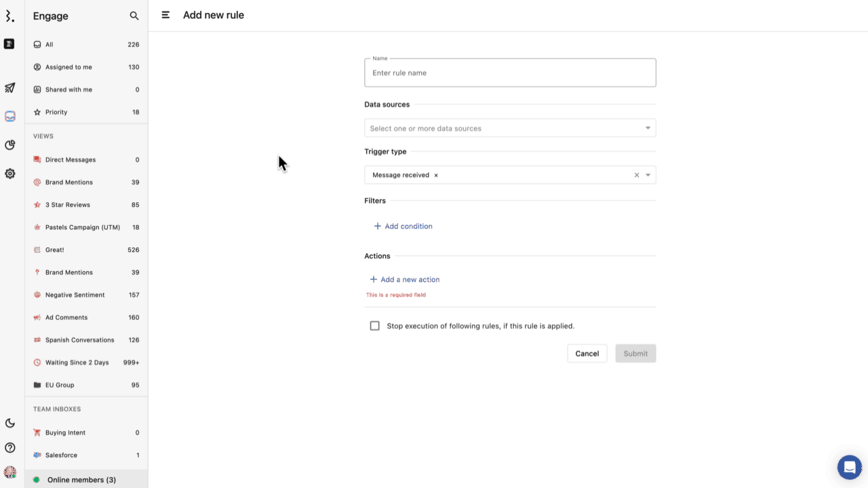
Task: Open the 'Negative Sentiment' view
Action: point(75,294)
